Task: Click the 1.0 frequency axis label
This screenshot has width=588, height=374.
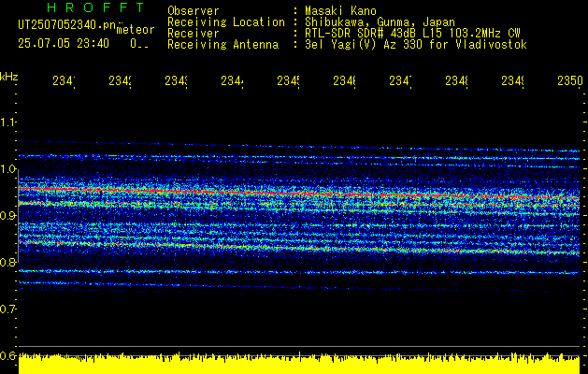Action: click(x=7, y=169)
